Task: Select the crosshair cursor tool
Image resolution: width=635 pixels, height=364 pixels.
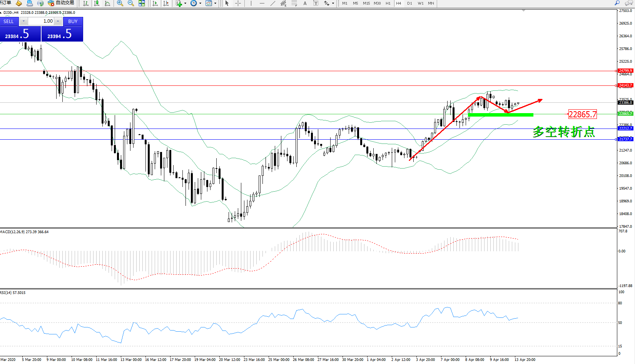Action: click(x=238, y=3)
